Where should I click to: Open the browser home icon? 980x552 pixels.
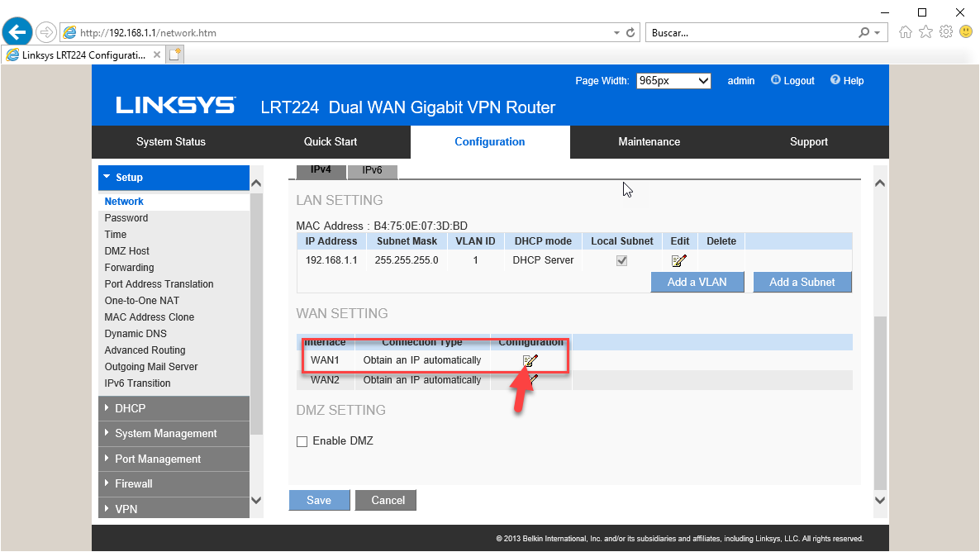[906, 32]
